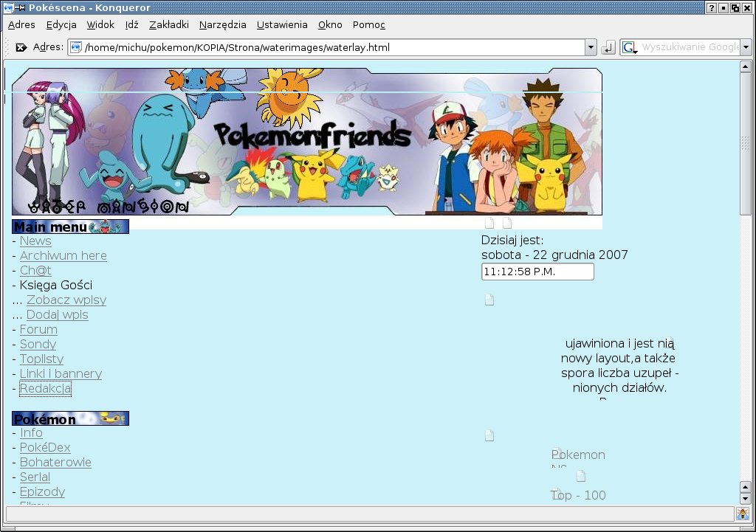Open the Okno menu
This screenshot has height=532, width=756.
[330, 24]
